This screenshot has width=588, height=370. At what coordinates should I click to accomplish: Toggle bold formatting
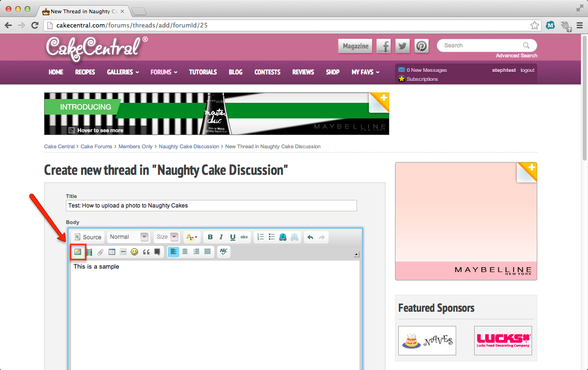[x=210, y=237]
